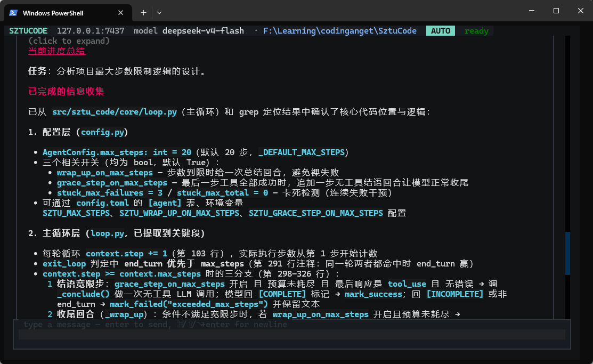Click loop.py in the 主循环层 heading

[108, 233]
